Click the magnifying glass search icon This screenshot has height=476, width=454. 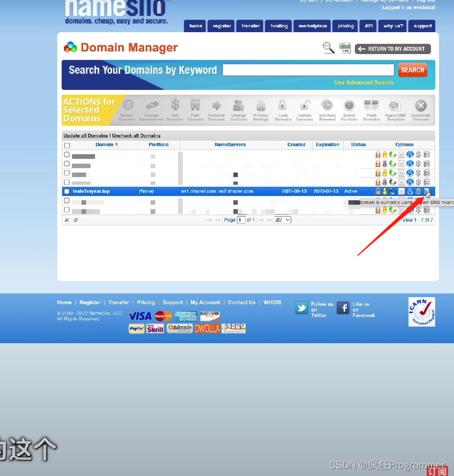[x=328, y=48]
